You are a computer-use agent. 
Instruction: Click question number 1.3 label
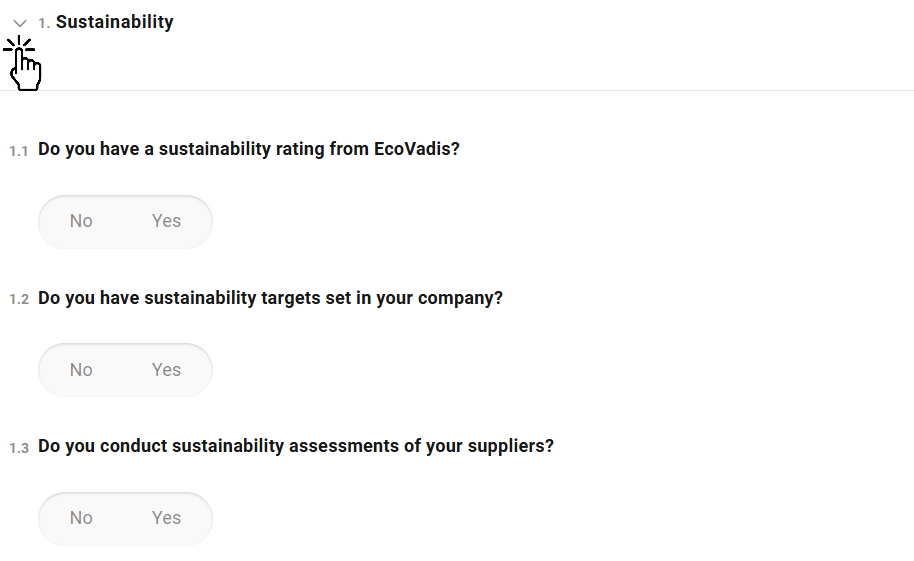point(19,447)
